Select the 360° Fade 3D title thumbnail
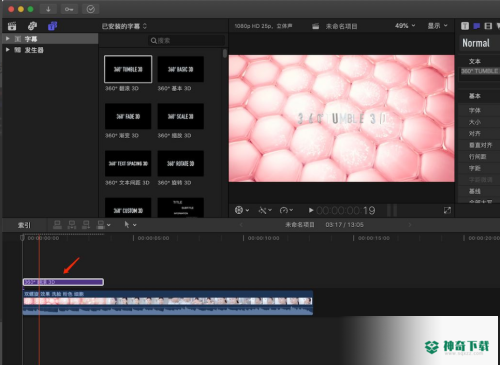 coord(128,116)
